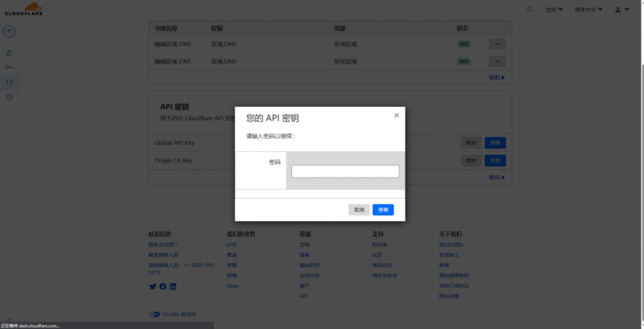The image size is (644, 329).
Task: Open 计划 footer link
Action: click(232, 244)
